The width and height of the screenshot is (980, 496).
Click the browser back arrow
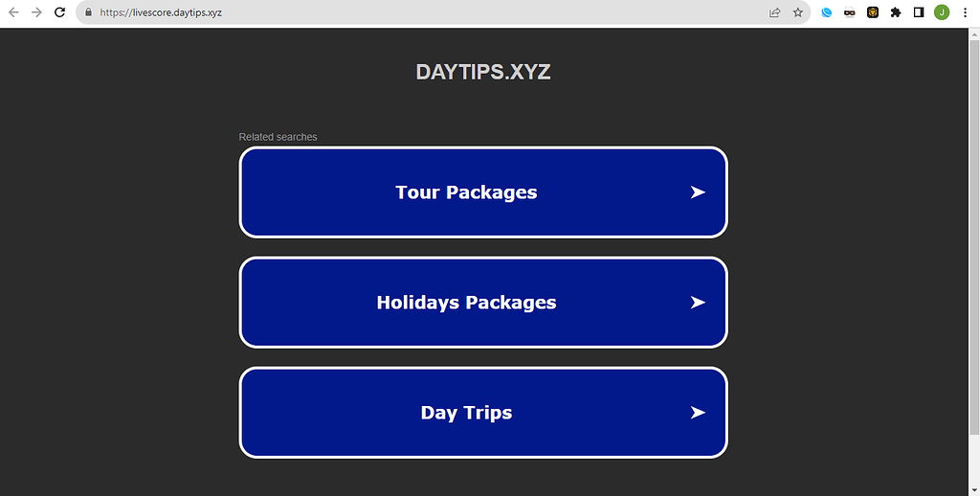13,12
